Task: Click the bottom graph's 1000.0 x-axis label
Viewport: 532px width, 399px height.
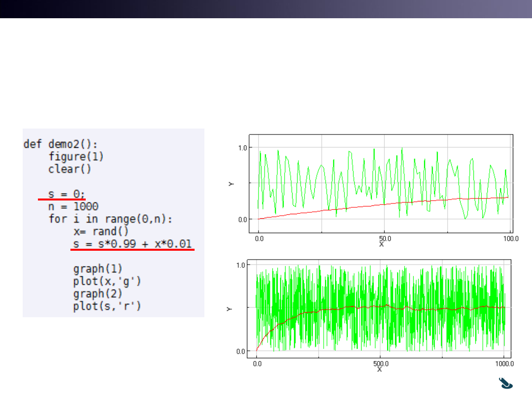Action: tap(504, 364)
